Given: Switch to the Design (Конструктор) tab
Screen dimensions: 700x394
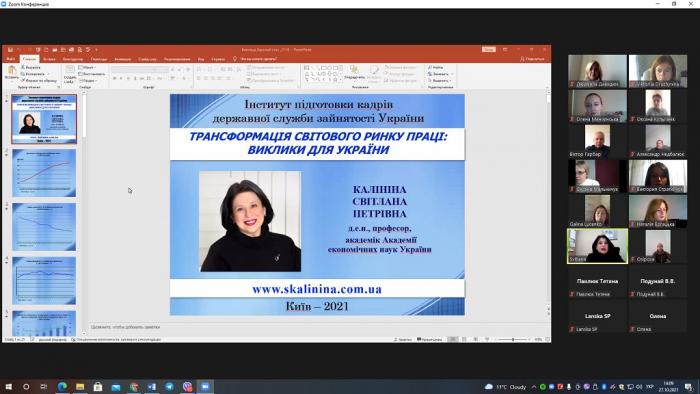Looking at the screenshot, I should click(72, 59).
